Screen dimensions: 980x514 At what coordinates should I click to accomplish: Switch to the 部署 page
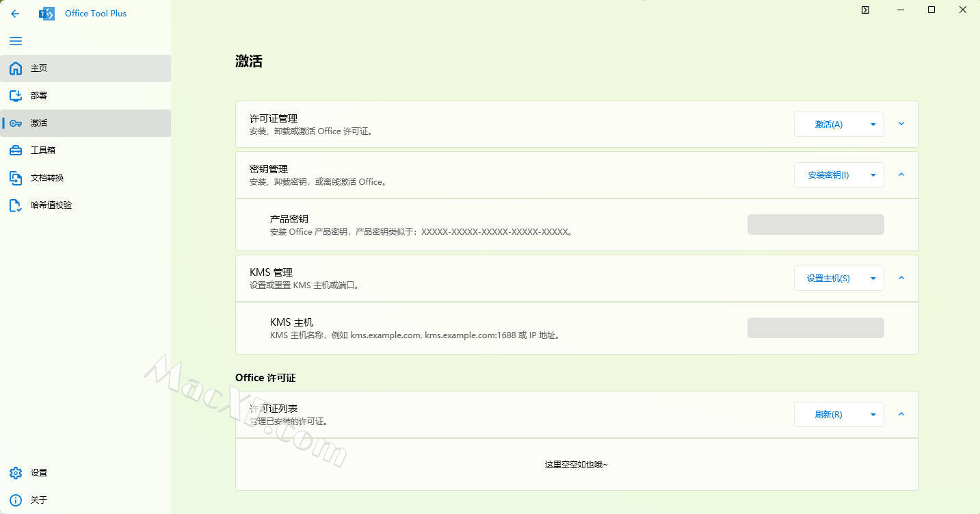tap(85, 96)
